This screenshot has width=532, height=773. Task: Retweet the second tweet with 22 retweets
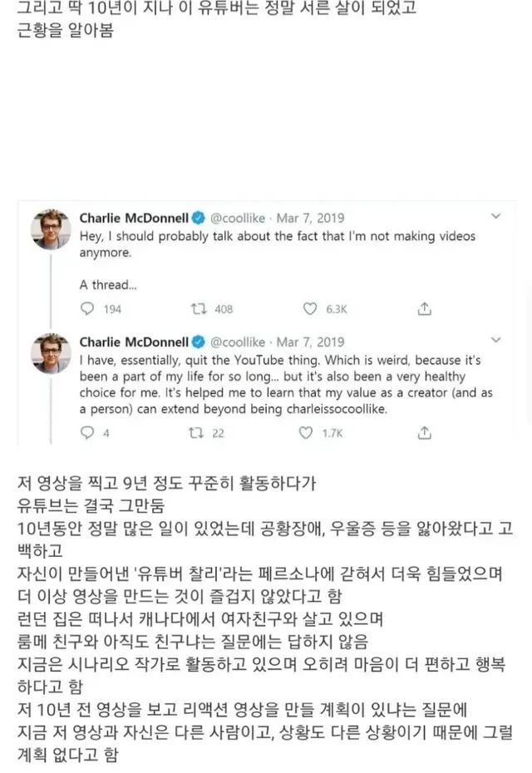coord(199,432)
